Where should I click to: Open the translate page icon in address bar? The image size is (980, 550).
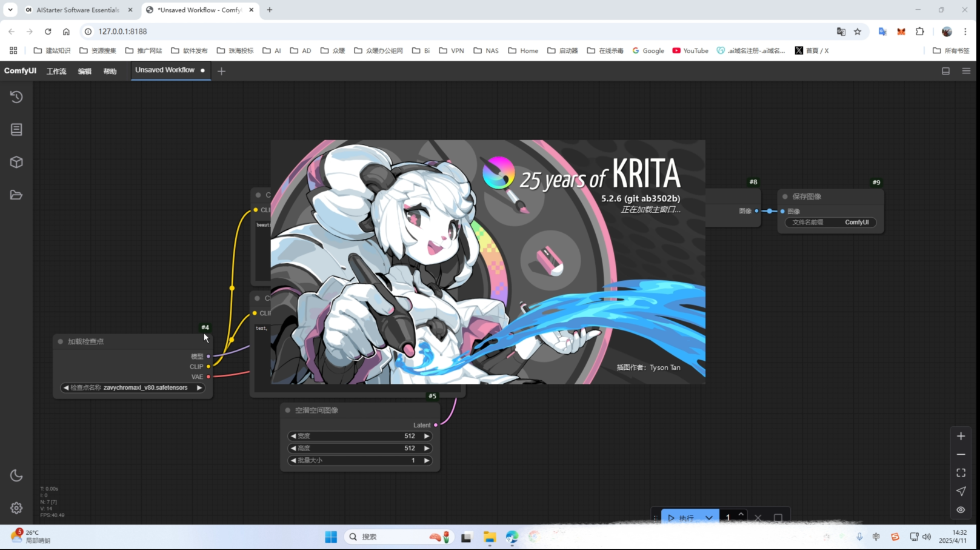tap(841, 32)
